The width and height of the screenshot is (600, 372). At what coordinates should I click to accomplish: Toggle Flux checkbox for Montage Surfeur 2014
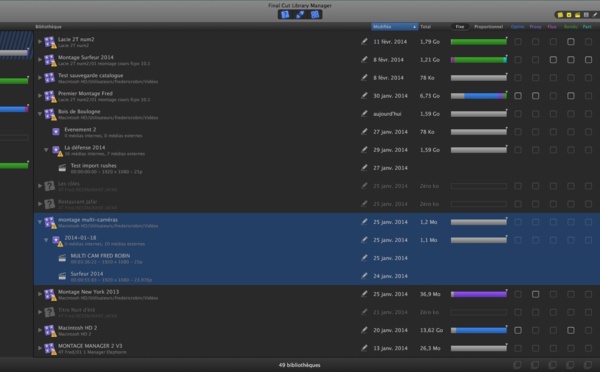[x=553, y=59]
